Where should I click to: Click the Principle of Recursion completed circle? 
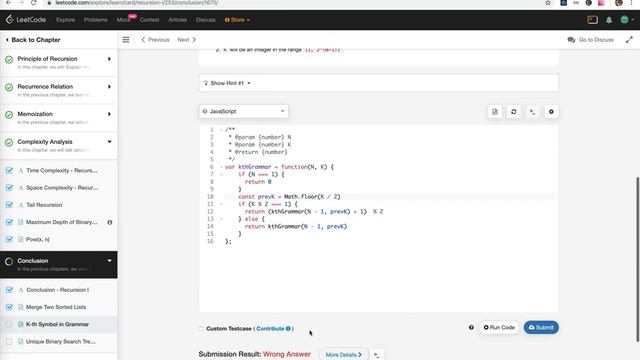(9, 60)
